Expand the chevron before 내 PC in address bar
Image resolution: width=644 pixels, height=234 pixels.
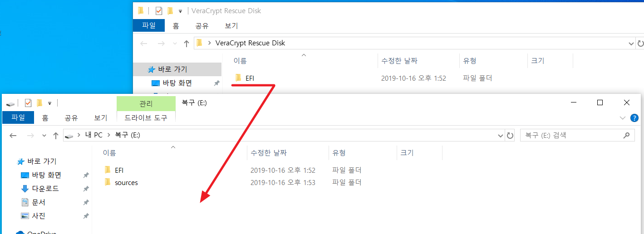[x=79, y=135]
